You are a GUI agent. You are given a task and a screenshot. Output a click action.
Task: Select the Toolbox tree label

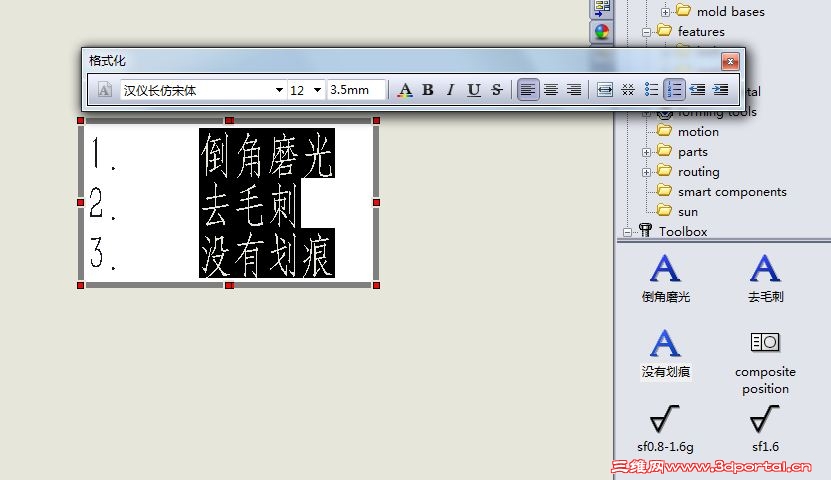click(683, 232)
